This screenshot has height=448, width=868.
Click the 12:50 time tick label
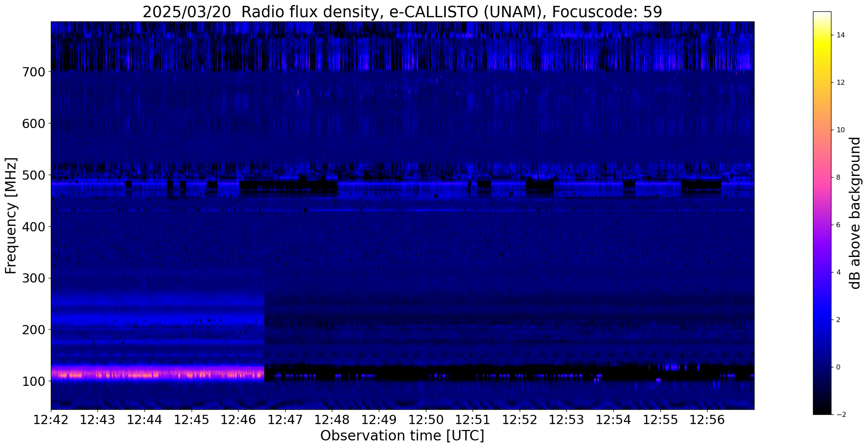point(426,419)
